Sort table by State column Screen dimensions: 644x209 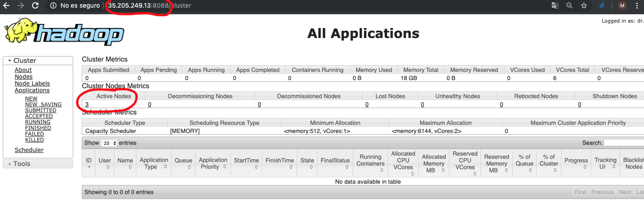tap(307, 163)
